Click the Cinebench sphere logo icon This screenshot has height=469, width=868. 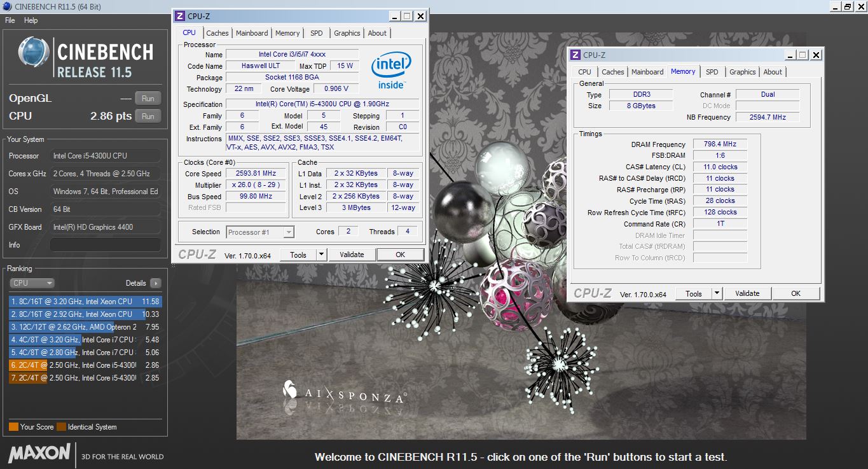pyautogui.click(x=34, y=53)
